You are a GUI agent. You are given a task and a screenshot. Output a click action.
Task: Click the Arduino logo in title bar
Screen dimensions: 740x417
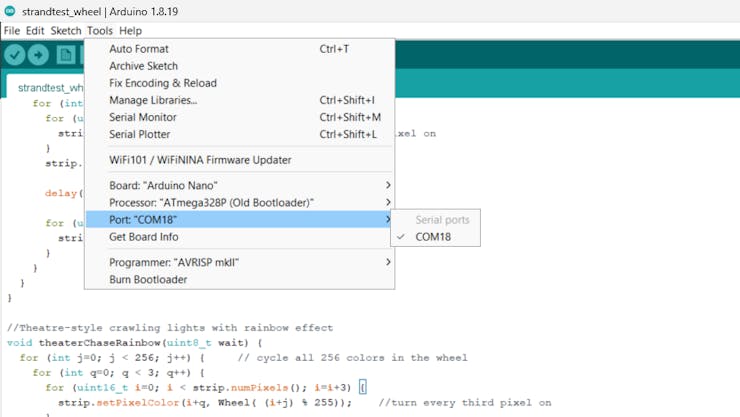tap(10, 11)
